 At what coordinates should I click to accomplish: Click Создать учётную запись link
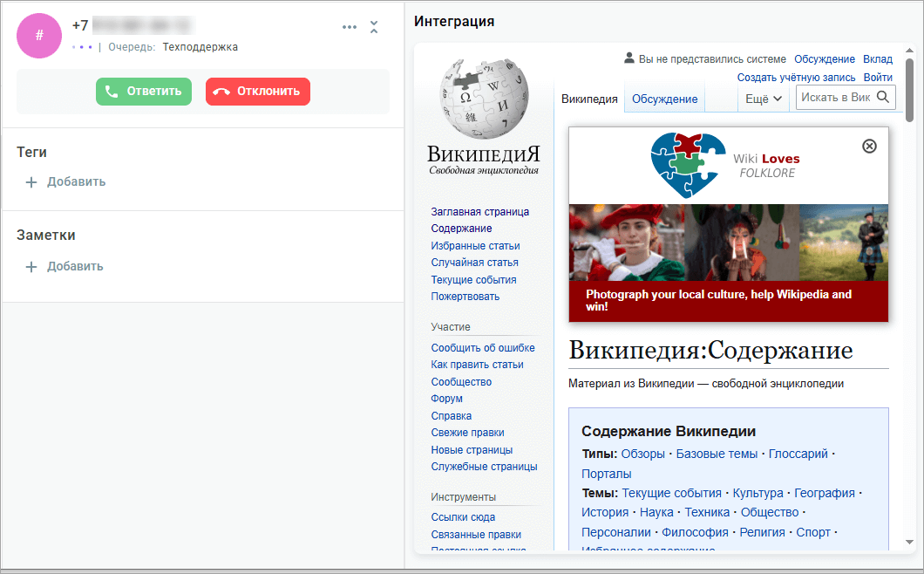coord(796,78)
